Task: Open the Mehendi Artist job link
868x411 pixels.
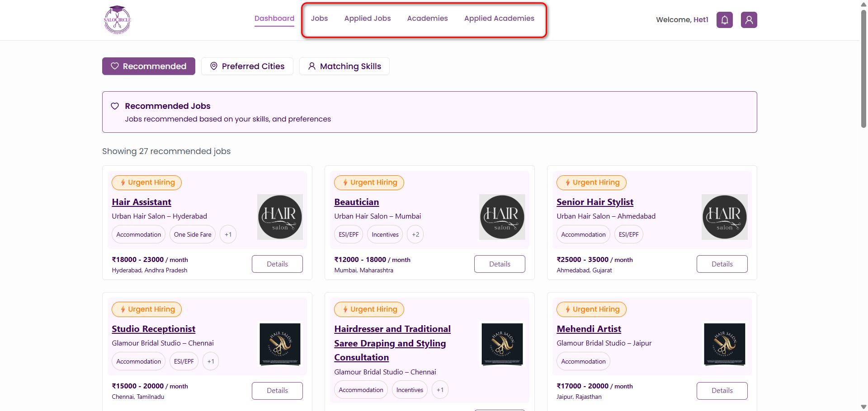Action: click(589, 329)
